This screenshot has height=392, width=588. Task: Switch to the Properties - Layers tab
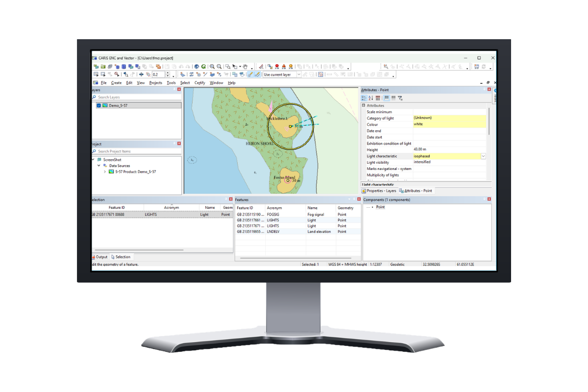pos(379,191)
